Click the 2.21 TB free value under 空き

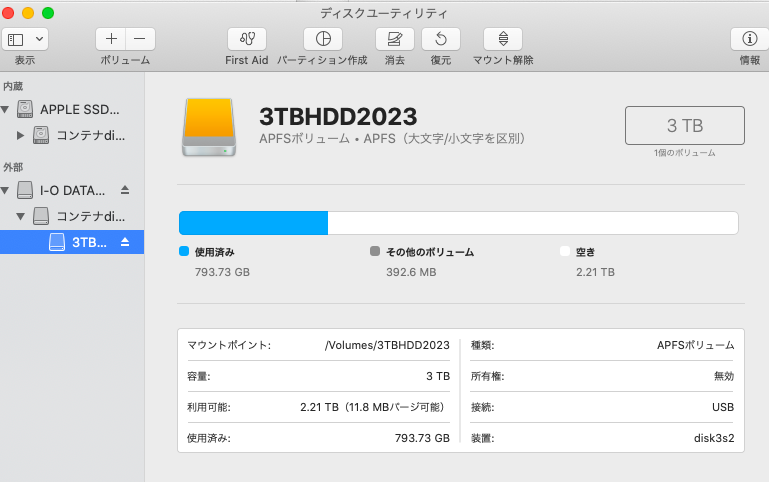coord(595,272)
